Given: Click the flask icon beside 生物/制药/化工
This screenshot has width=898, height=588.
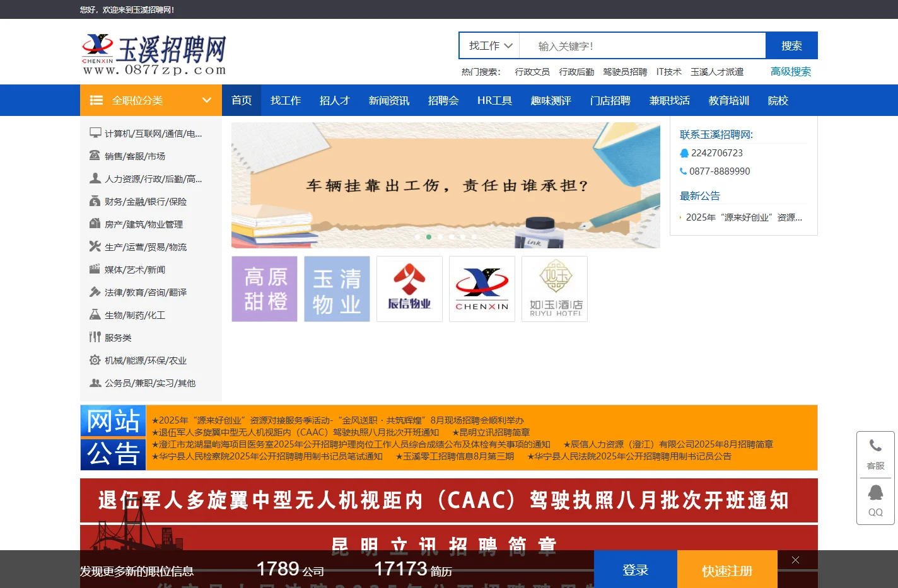Looking at the screenshot, I should [x=95, y=314].
